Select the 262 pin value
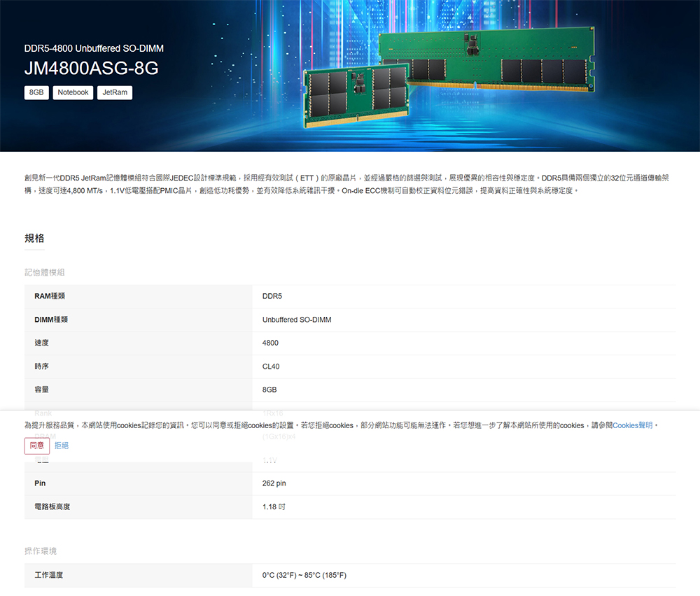This screenshot has width=700, height=596. click(274, 483)
